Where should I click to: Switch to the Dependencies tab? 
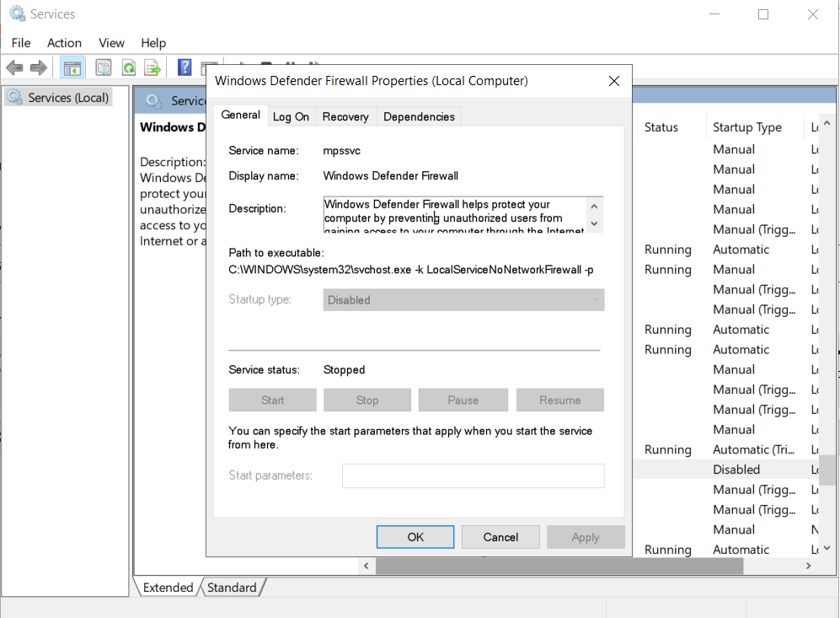point(419,117)
